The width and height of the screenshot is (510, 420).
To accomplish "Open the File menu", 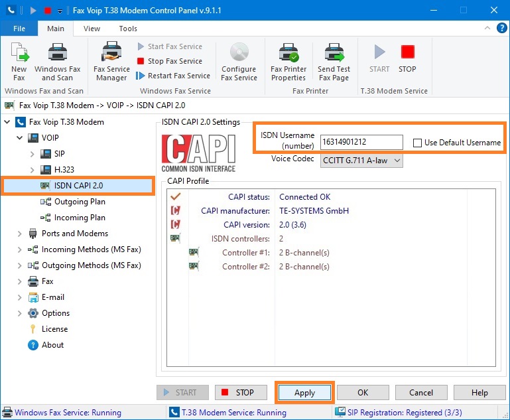I will click(x=19, y=29).
